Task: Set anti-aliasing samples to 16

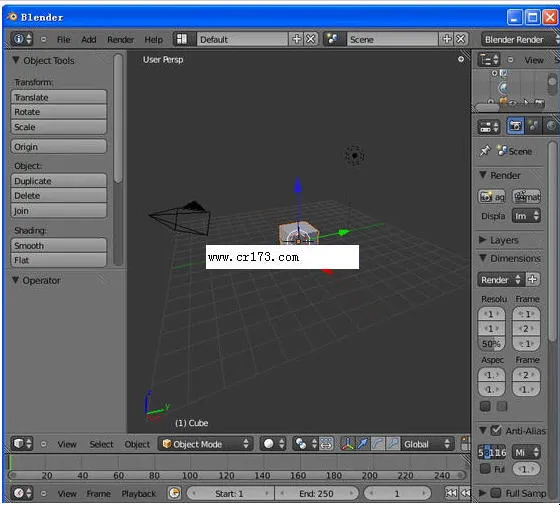Action: 501,453
